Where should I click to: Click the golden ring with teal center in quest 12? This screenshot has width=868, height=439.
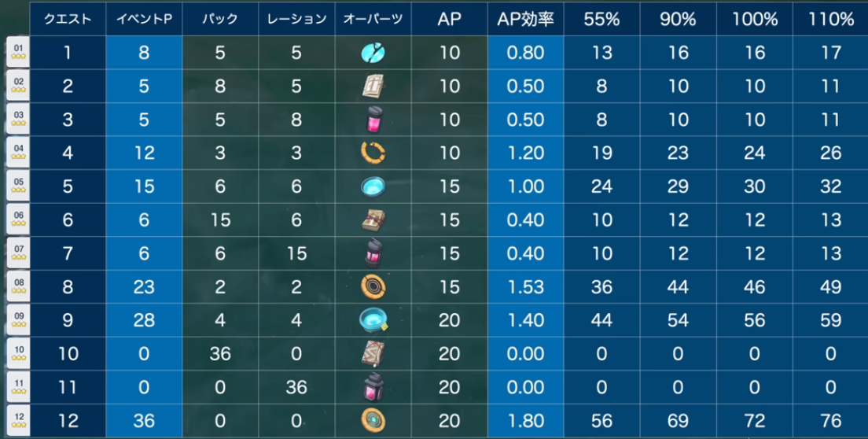pyautogui.click(x=373, y=420)
